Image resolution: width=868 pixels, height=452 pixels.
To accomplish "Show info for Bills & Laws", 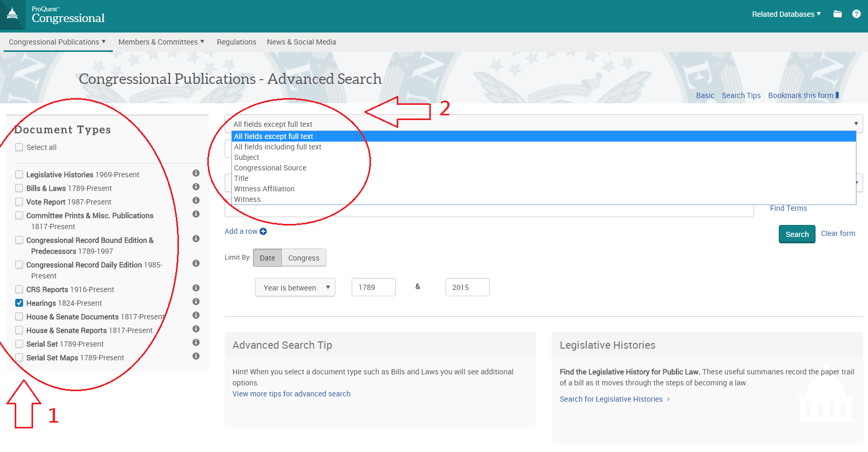I will [x=196, y=187].
